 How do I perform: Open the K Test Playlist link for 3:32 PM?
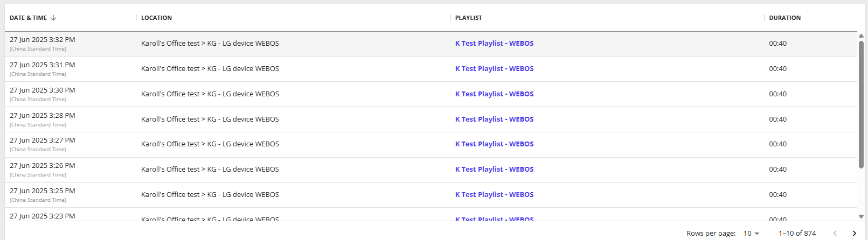click(x=494, y=43)
